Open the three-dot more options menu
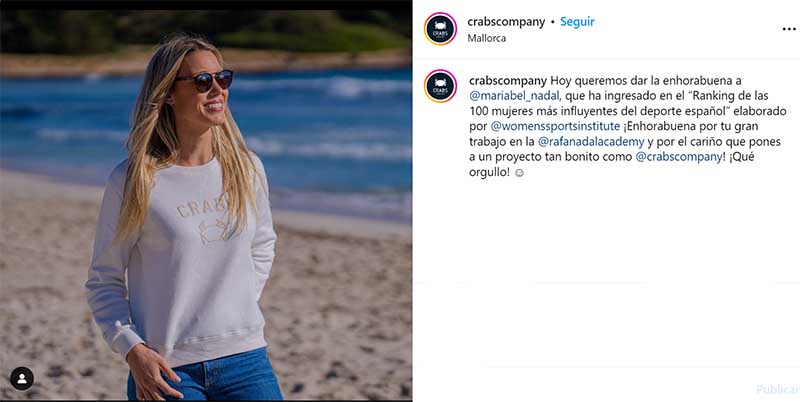Viewport: 800px width, 402px height. 789,29
